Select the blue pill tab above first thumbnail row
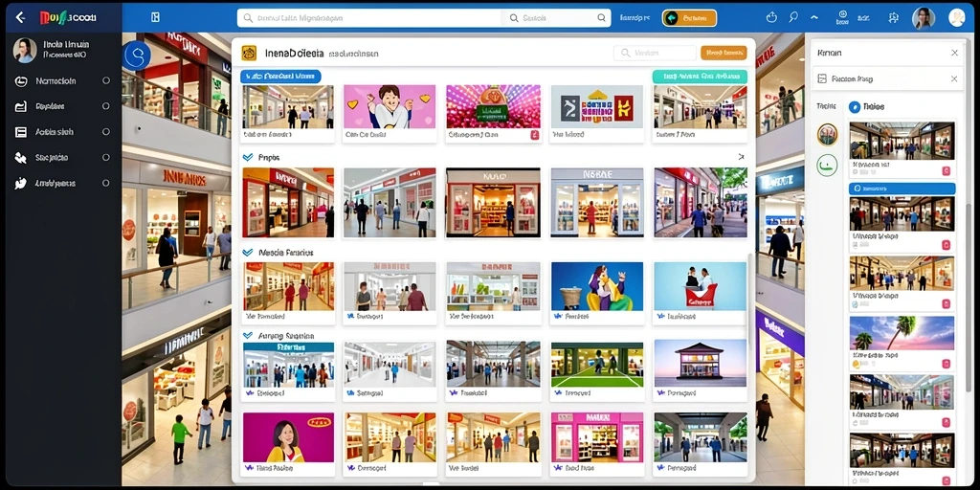The width and height of the screenshot is (980, 490). [280, 77]
